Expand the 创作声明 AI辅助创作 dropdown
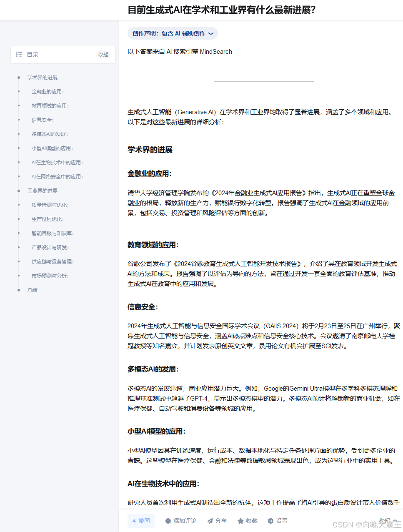403x532 pixels. (x=173, y=33)
